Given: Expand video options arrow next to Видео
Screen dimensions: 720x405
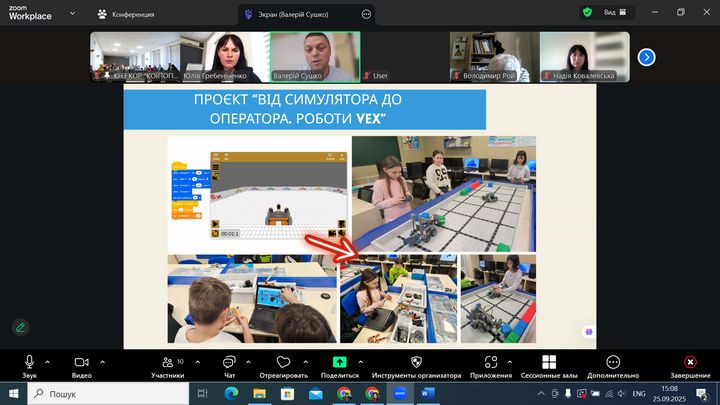Looking at the screenshot, I should tap(102, 361).
